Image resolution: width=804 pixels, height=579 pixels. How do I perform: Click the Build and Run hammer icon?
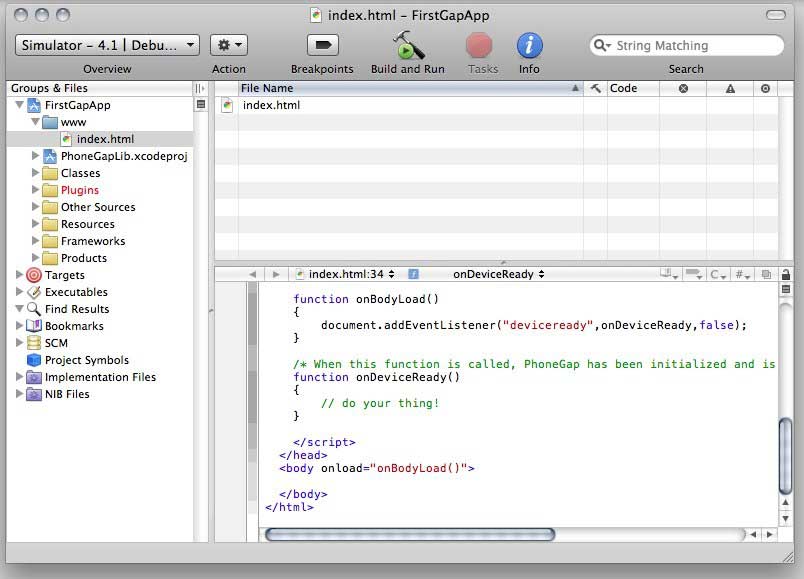pyautogui.click(x=408, y=45)
